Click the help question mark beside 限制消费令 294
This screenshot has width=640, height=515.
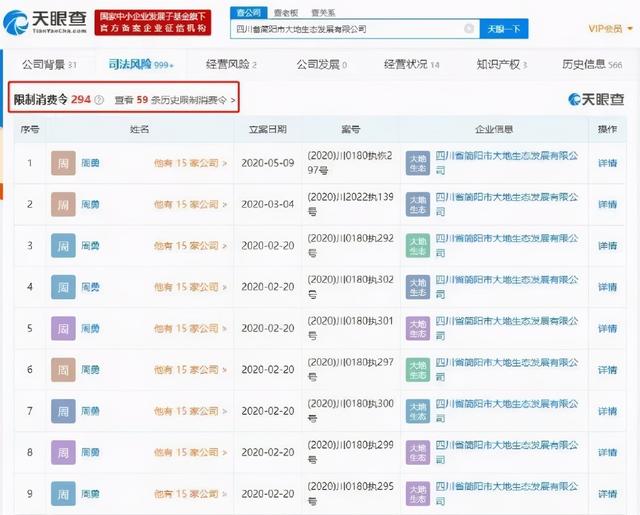tap(99, 100)
